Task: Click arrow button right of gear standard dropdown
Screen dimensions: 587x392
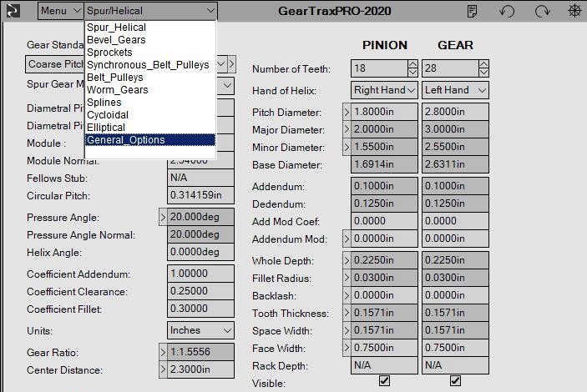Action: pyautogui.click(x=232, y=64)
